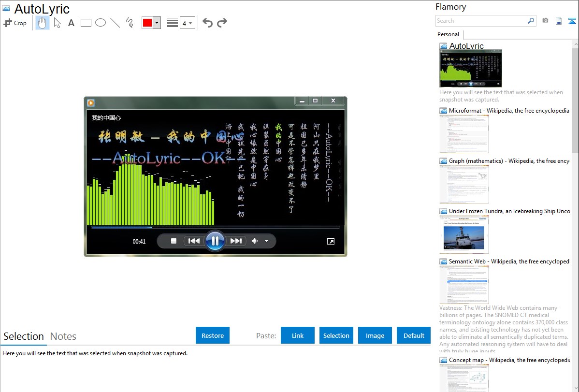Click the document page icon
579x392 pixels.
pyautogui.click(x=559, y=21)
